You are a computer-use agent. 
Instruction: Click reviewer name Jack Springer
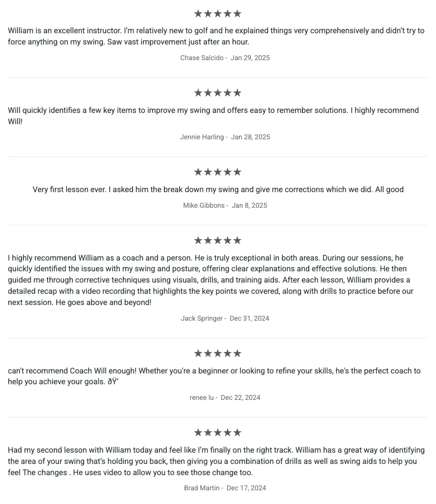pos(202,319)
